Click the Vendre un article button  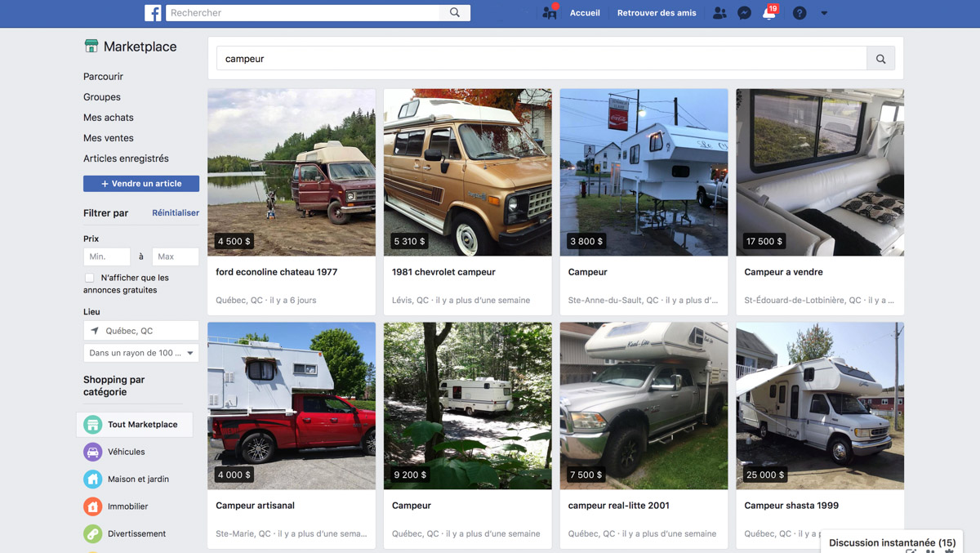point(141,184)
